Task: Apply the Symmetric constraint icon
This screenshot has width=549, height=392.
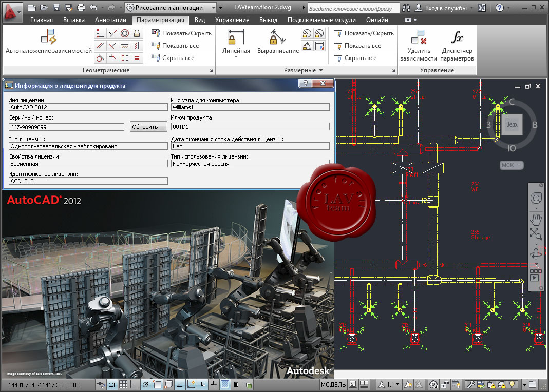Action: [125, 58]
